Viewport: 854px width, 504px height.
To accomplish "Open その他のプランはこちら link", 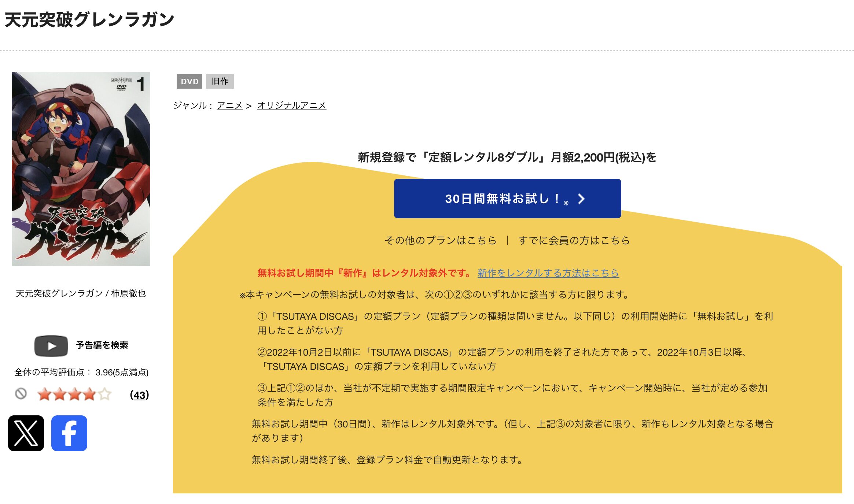I will (441, 240).
